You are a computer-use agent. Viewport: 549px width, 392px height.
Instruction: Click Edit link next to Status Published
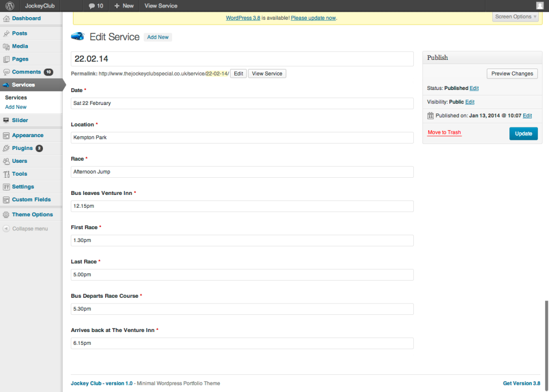[474, 88]
